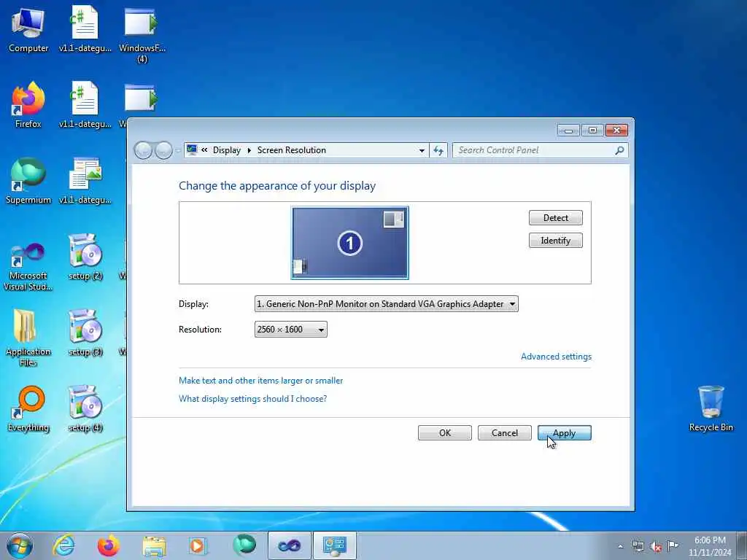
Task: Minimize the Screen Resolution window
Action: click(x=568, y=130)
